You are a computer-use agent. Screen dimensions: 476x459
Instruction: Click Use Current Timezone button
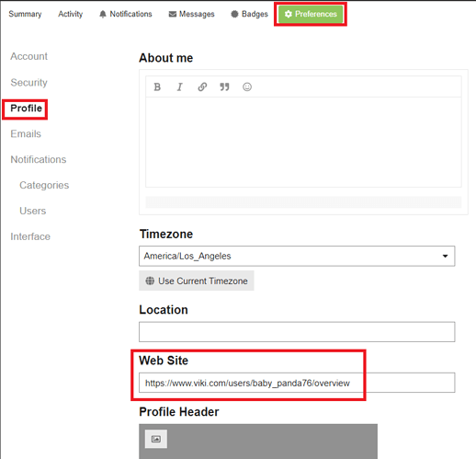(197, 281)
